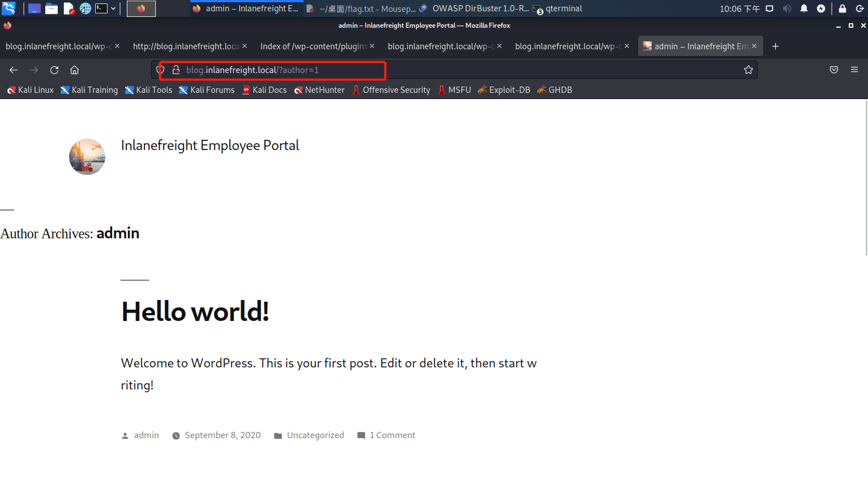The width and height of the screenshot is (868, 497).
Task: Go back one page in Firefox
Action: (14, 70)
